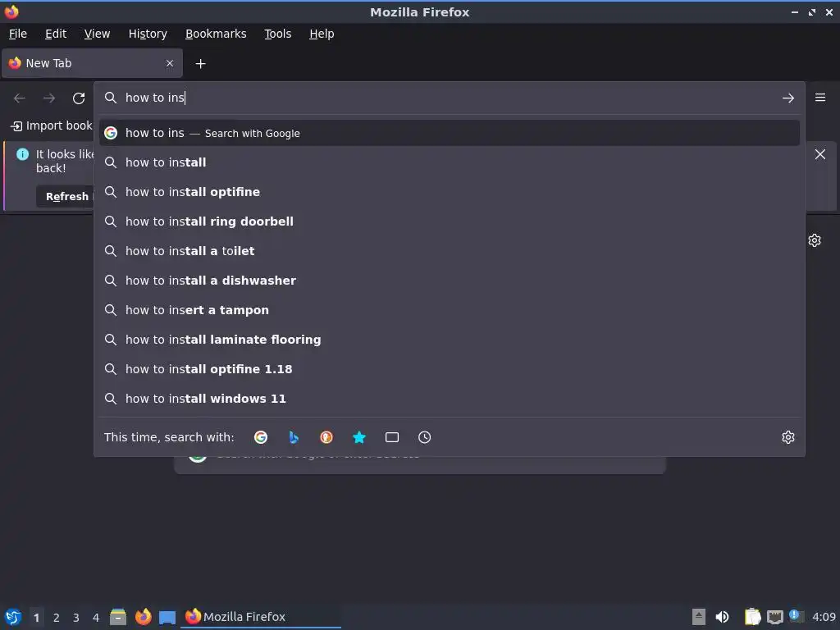The width and height of the screenshot is (840, 630).
Task: Switch to workspace 3
Action: click(x=76, y=618)
